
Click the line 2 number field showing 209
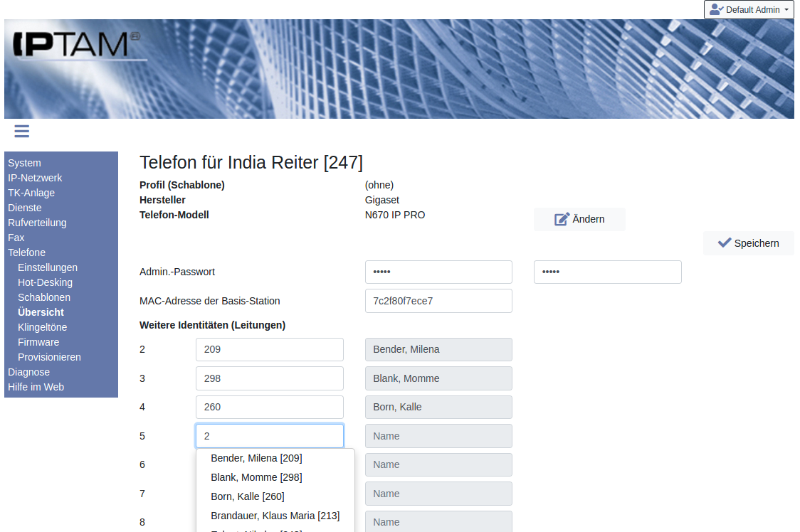[x=269, y=349]
